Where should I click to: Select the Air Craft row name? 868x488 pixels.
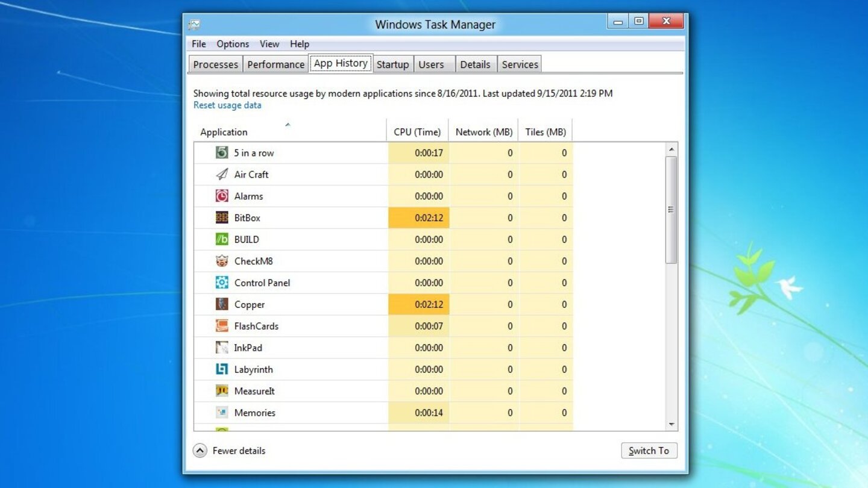pos(251,175)
